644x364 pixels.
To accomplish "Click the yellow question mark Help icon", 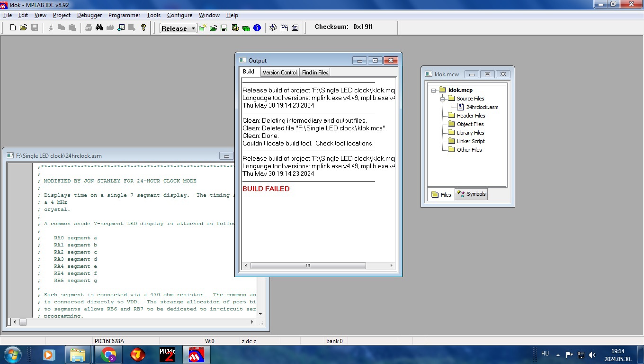I will pyautogui.click(x=143, y=28).
